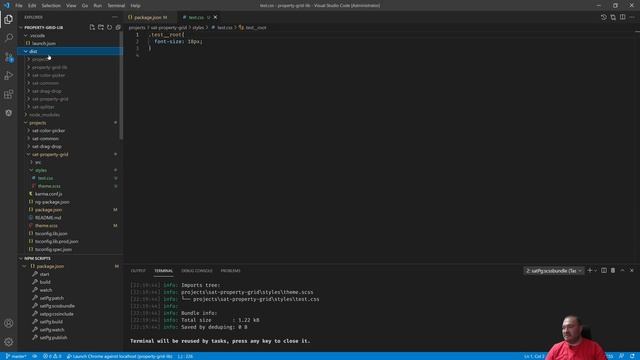Open the Search view in activity bar
The image size is (640, 360).
point(9,38)
